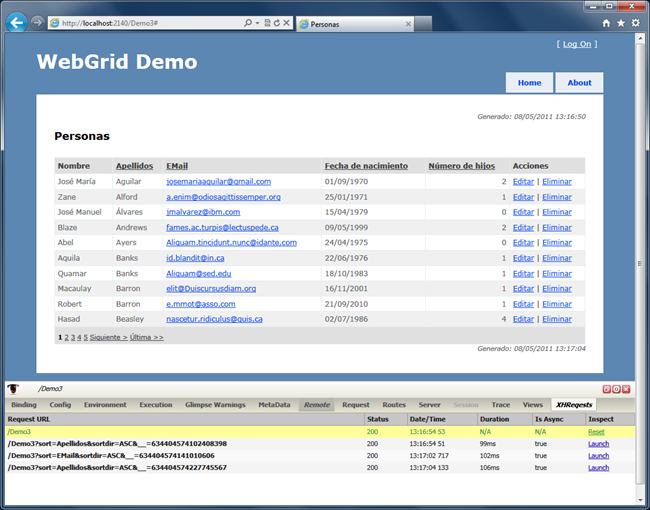Click the address bar URL field

pyautogui.click(x=150, y=23)
